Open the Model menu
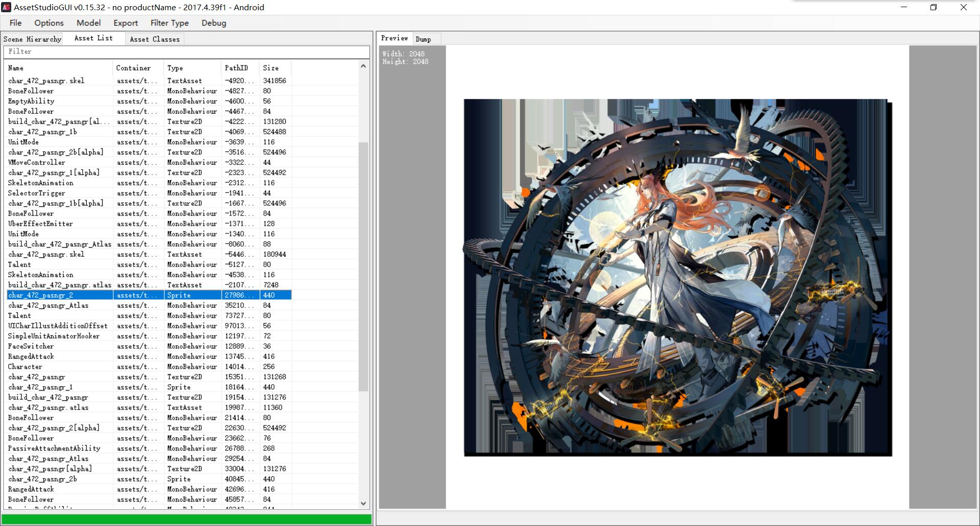The width and height of the screenshot is (980, 526). pos(88,23)
